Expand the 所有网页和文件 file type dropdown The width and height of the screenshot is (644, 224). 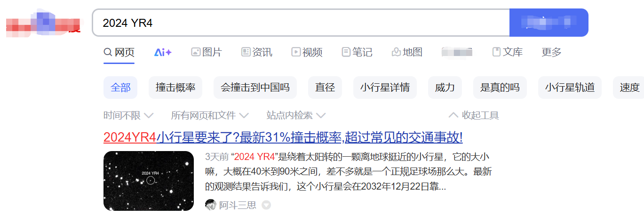(210, 115)
